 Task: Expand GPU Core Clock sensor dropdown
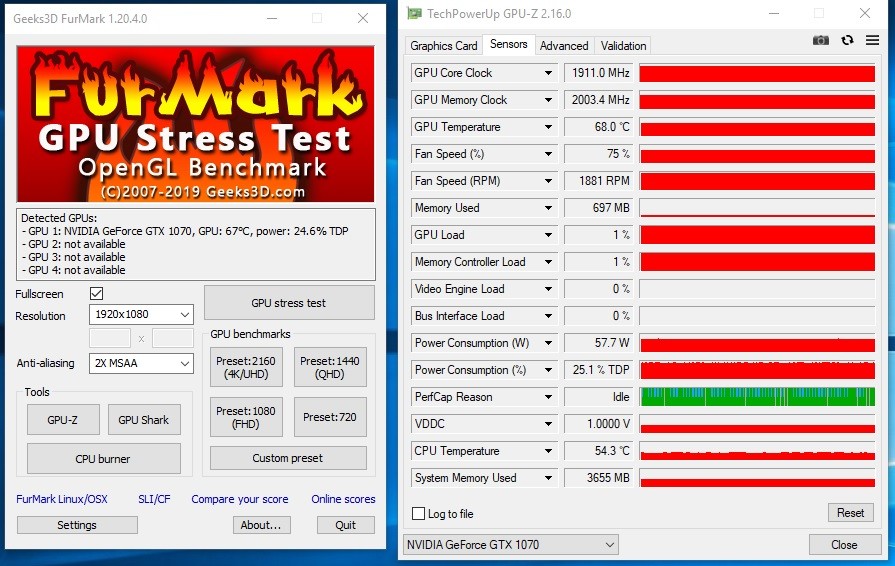click(x=548, y=73)
